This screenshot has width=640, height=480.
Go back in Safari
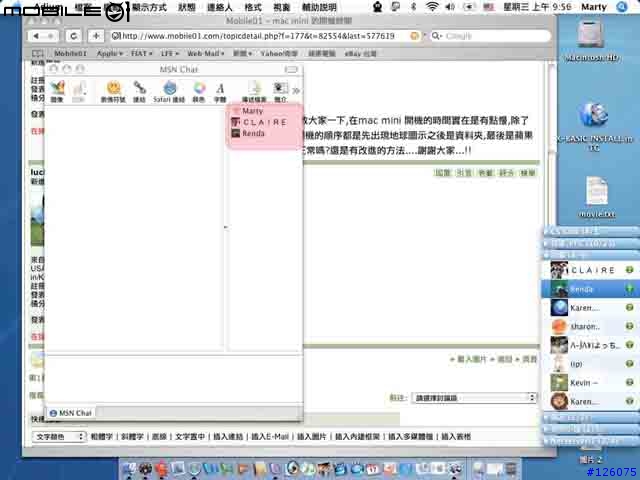tap(36, 36)
